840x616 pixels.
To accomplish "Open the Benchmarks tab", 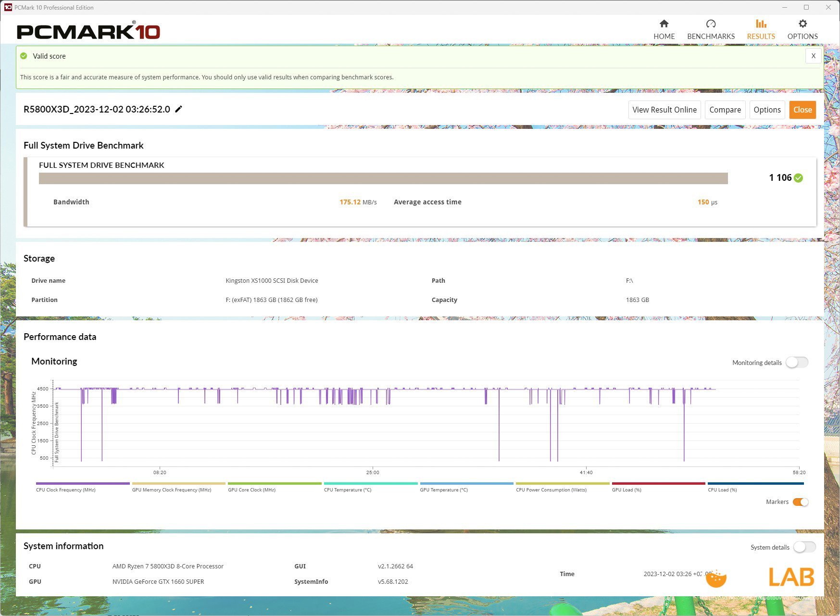I will [x=711, y=29].
